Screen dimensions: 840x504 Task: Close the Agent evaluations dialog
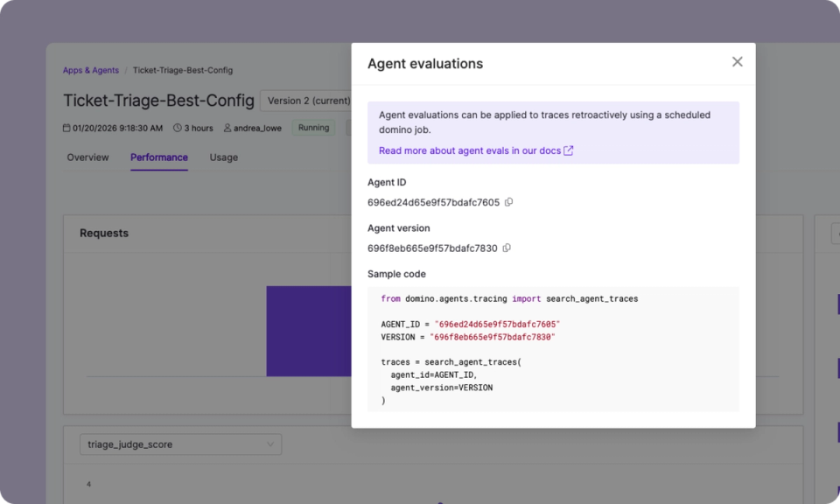click(x=737, y=62)
